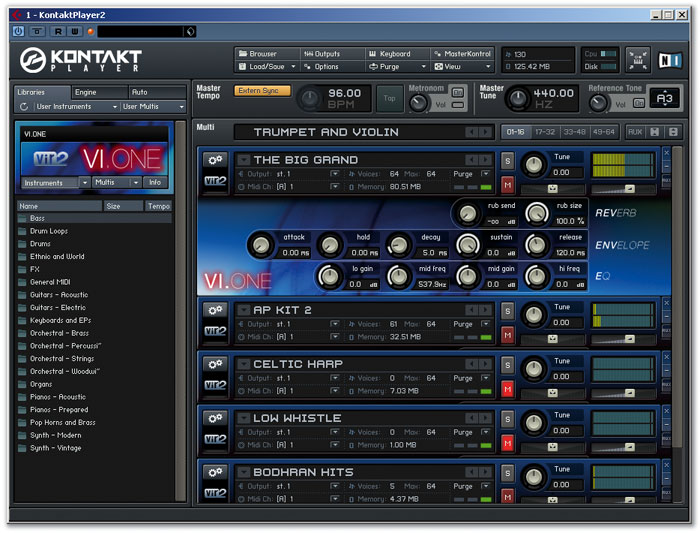Click the Options button
This screenshot has height=533, width=700.
click(332, 67)
